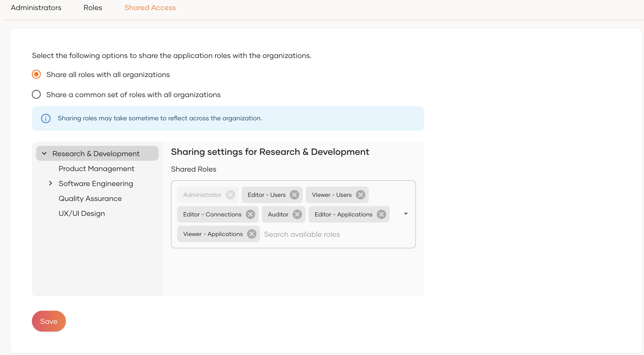Screen dimensions: 644x355
Task: Select Product Management organization
Action: click(x=96, y=168)
